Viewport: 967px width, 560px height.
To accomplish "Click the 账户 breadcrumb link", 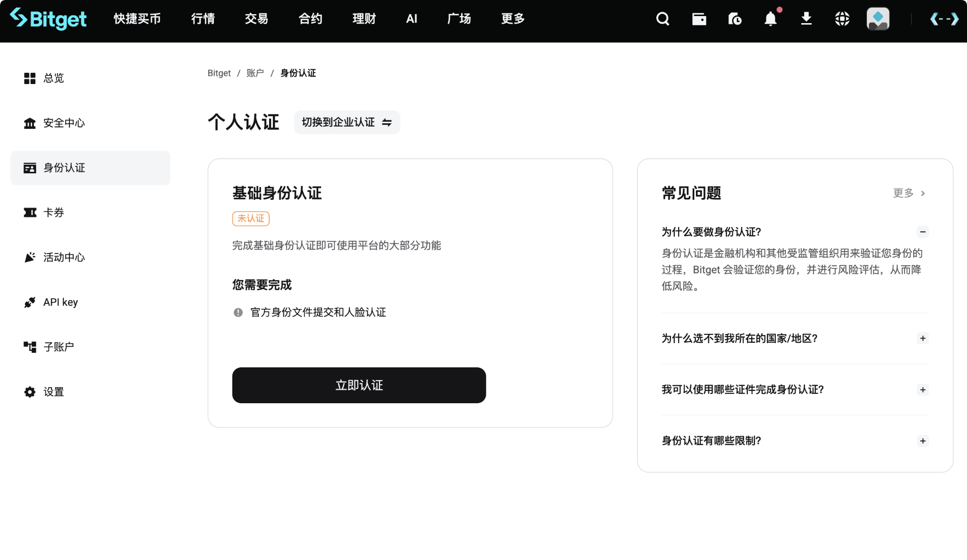I will click(255, 73).
